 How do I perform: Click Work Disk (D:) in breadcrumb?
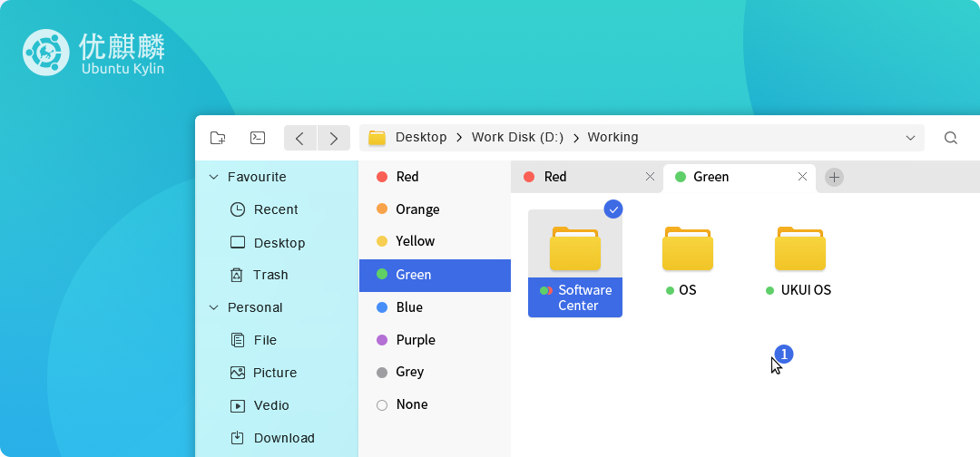click(x=517, y=138)
